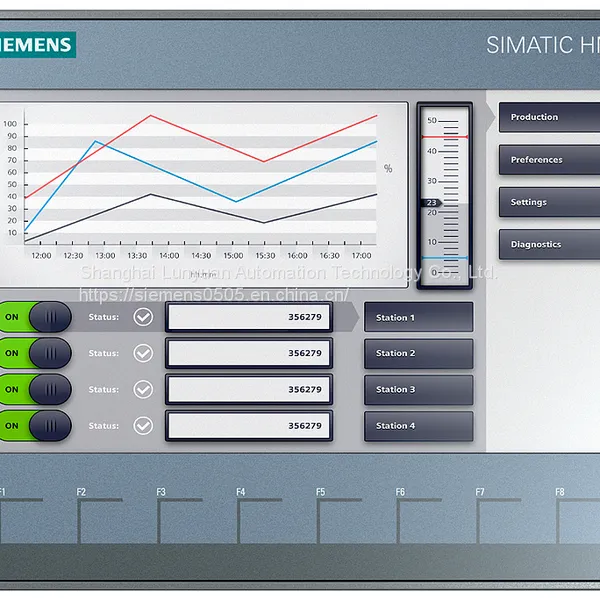Click the Siemens logo
The width and height of the screenshot is (600, 600).
tap(38, 45)
